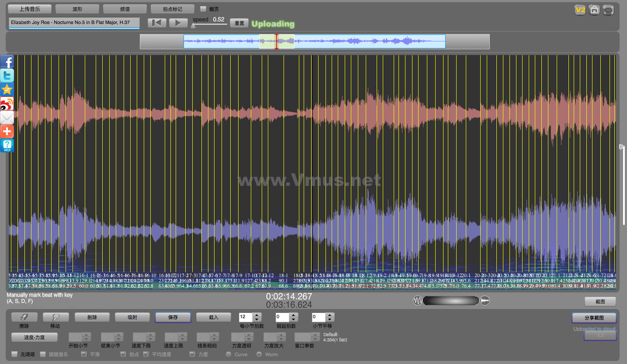Select the eraser (擦除) tool
The height and width of the screenshot is (364, 627).
tap(24, 317)
